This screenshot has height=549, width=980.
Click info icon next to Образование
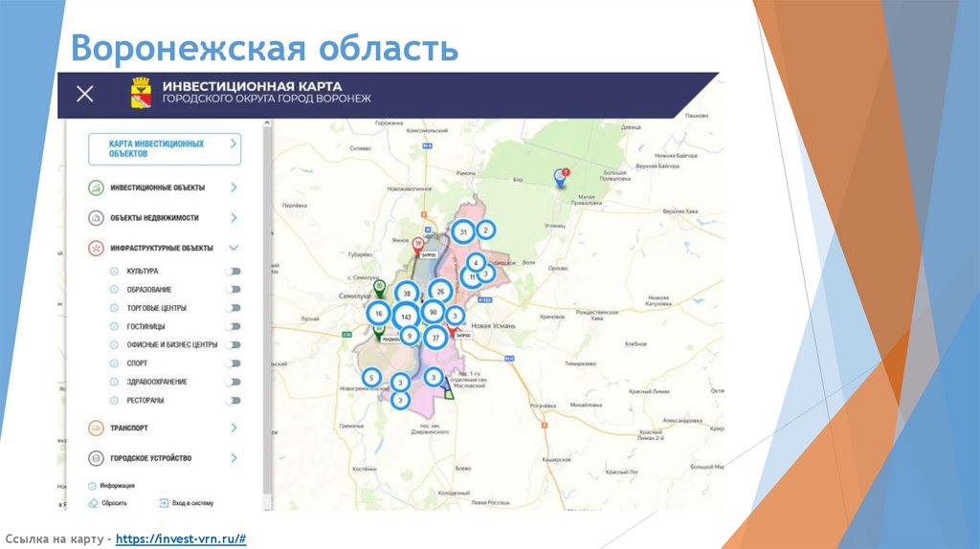click(x=115, y=289)
